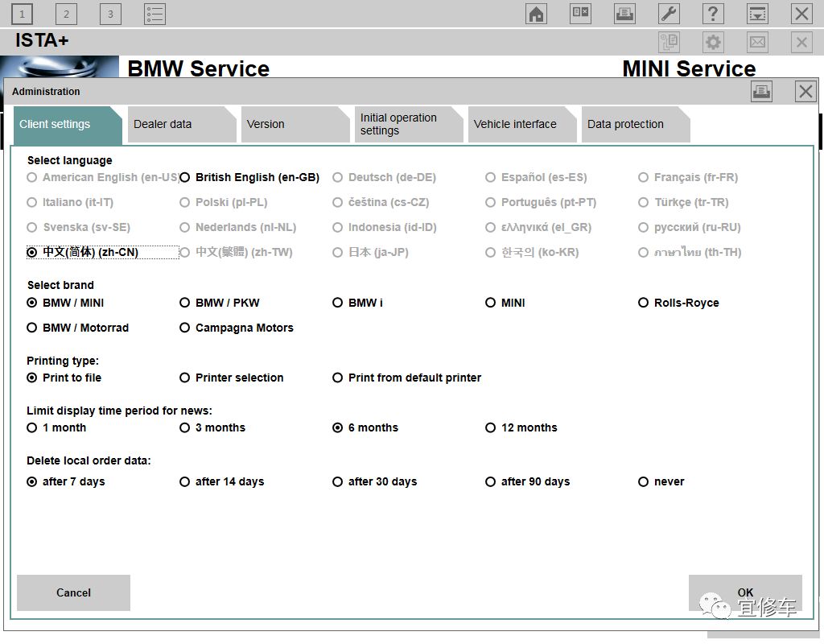Click the top toolbar print icon
Screen dimensions: 824x644
624,14
